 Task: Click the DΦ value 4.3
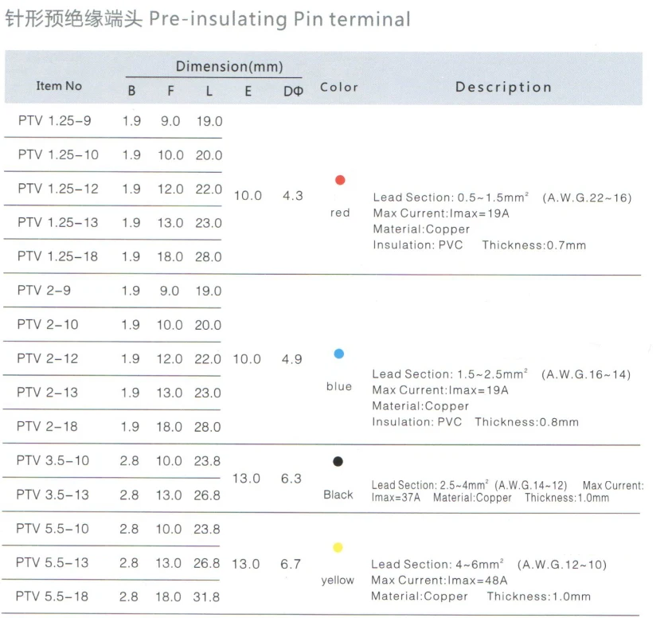(293, 196)
